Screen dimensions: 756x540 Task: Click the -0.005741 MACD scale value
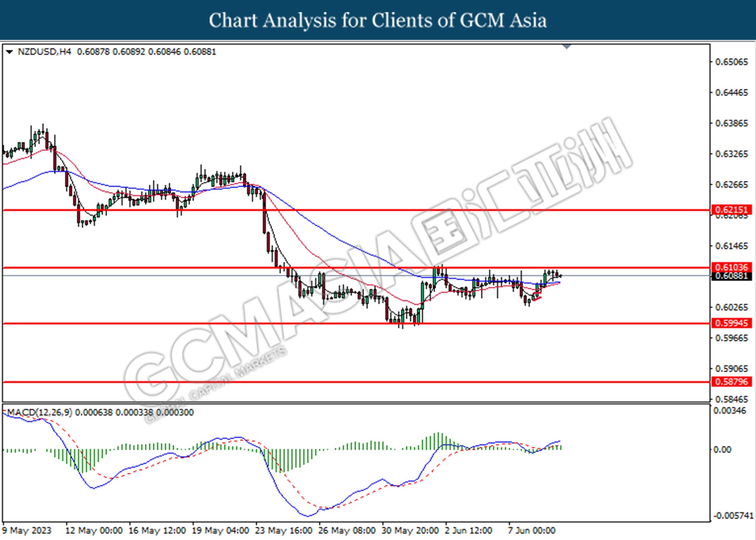click(733, 516)
